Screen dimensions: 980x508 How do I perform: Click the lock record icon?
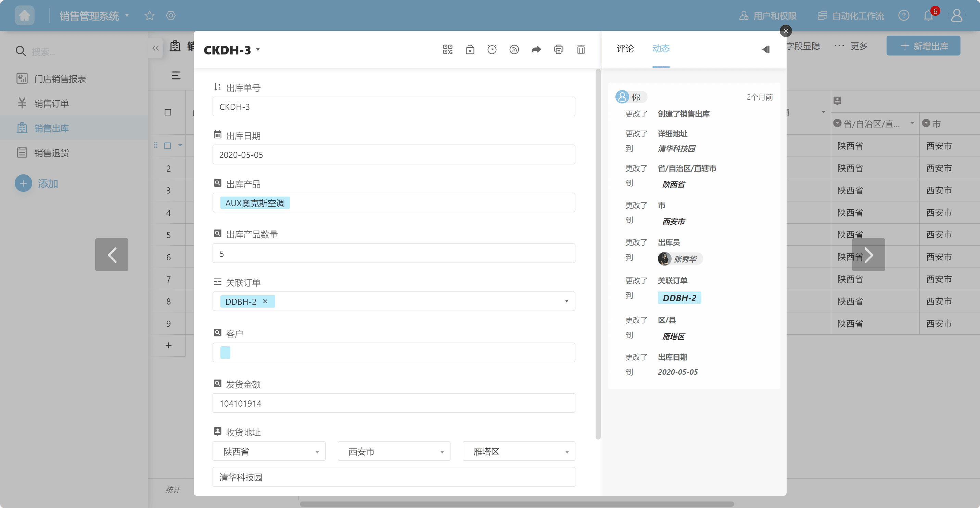click(x=470, y=50)
